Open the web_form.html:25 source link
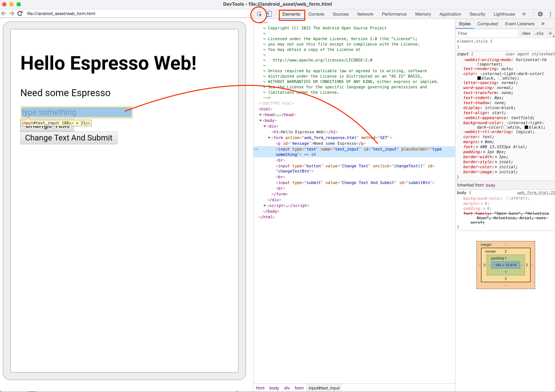Screen dimensions: 555x392 (x=536, y=193)
